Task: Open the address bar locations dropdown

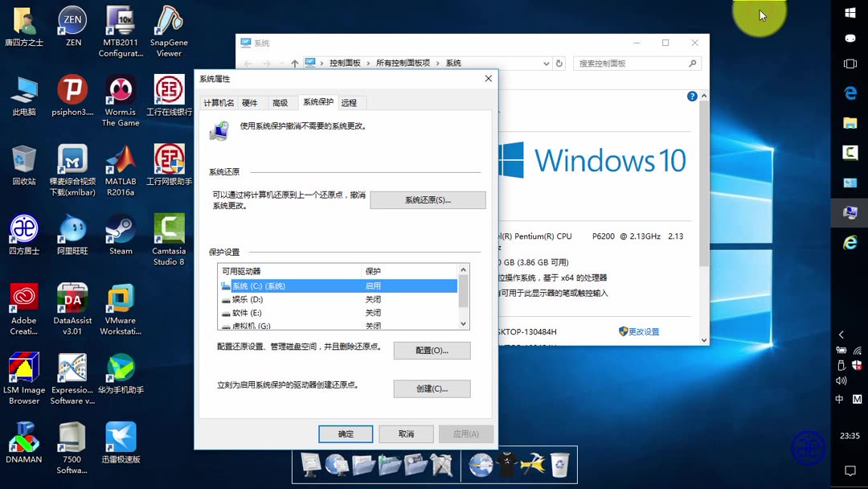Action: pyautogui.click(x=546, y=62)
